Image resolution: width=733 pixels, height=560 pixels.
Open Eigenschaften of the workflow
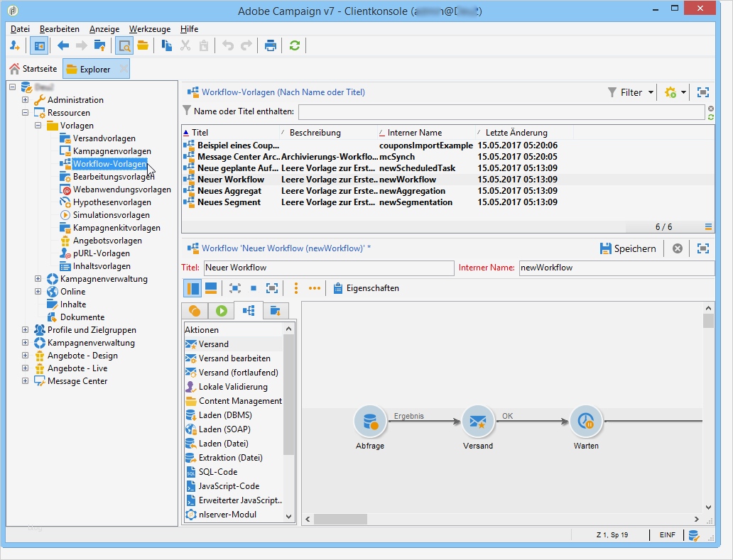(x=366, y=288)
